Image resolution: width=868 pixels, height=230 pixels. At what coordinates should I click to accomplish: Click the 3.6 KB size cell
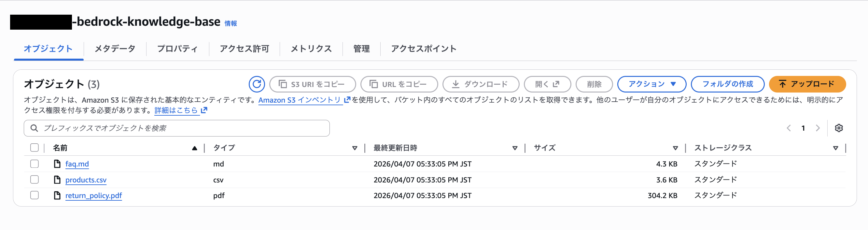(666, 180)
